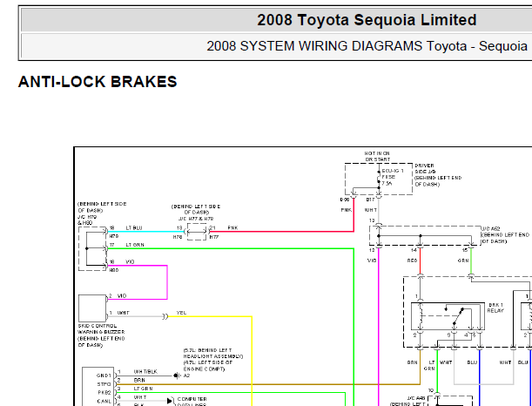Select the 'J/C A52' junction connector label
Image resolution: width=532 pixels, height=406 pixels.
(x=490, y=229)
